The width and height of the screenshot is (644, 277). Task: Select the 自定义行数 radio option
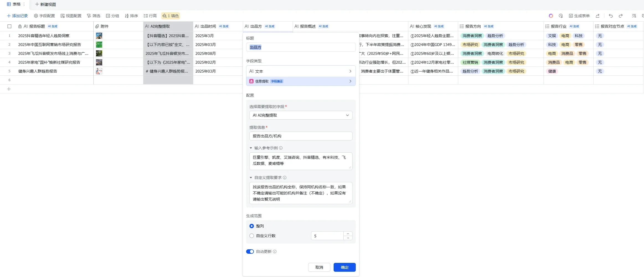tap(251, 236)
